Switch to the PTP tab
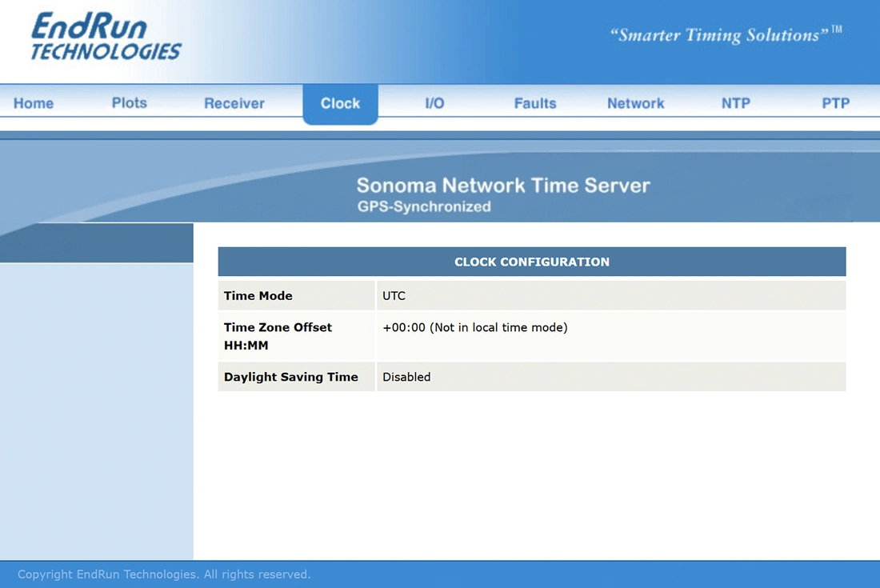This screenshot has height=588, width=880. 836,103
